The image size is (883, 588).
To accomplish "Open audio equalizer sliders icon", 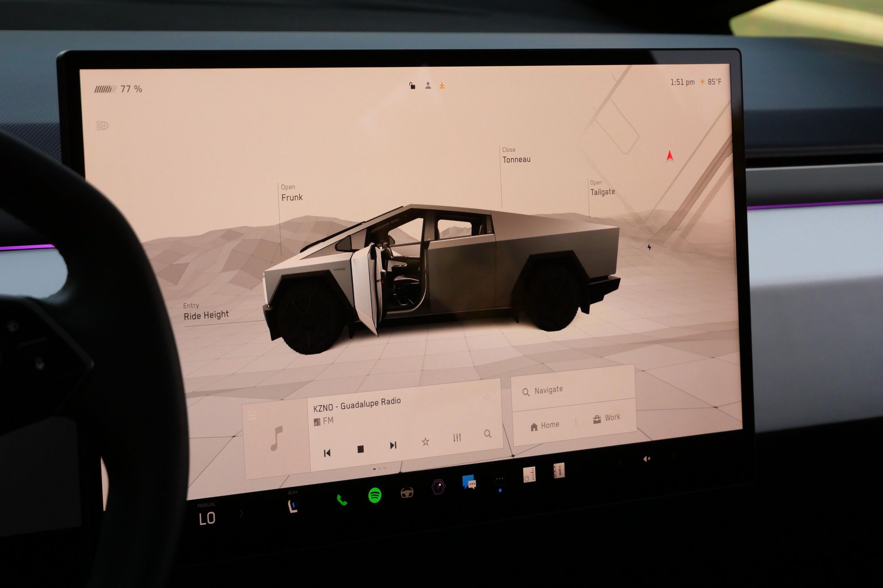I will tap(457, 437).
